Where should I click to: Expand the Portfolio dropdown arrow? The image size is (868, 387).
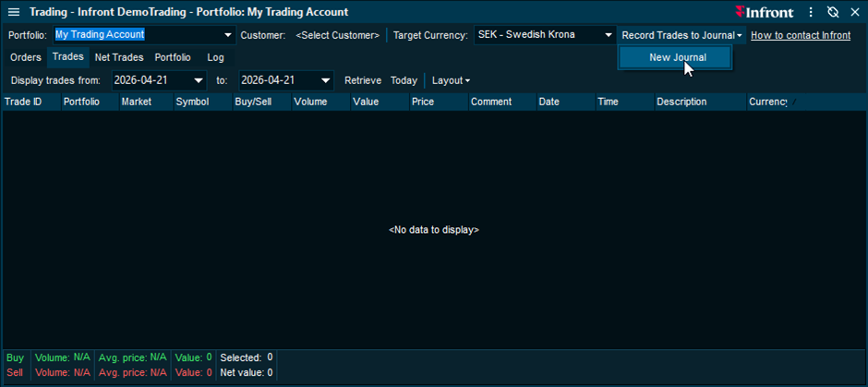tap(227, 35)
